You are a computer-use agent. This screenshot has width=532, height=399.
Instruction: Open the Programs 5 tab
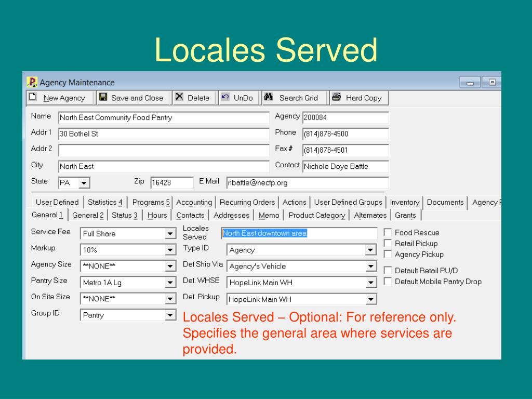(151, 202)
